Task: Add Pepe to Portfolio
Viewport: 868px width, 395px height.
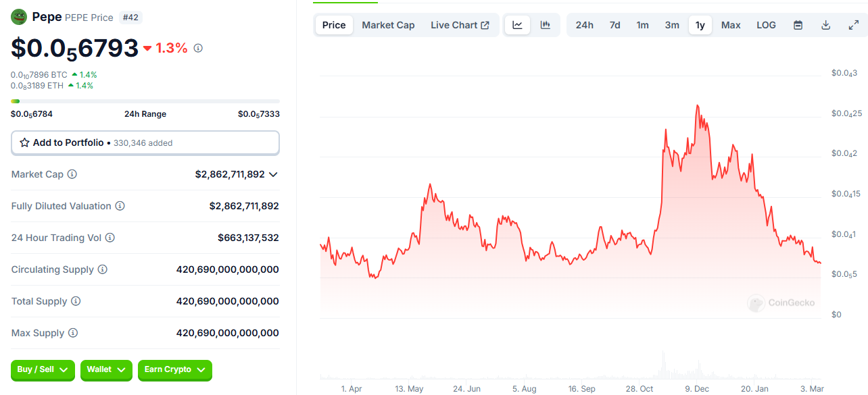Action: pyautogui.click(x=145, y=142)
